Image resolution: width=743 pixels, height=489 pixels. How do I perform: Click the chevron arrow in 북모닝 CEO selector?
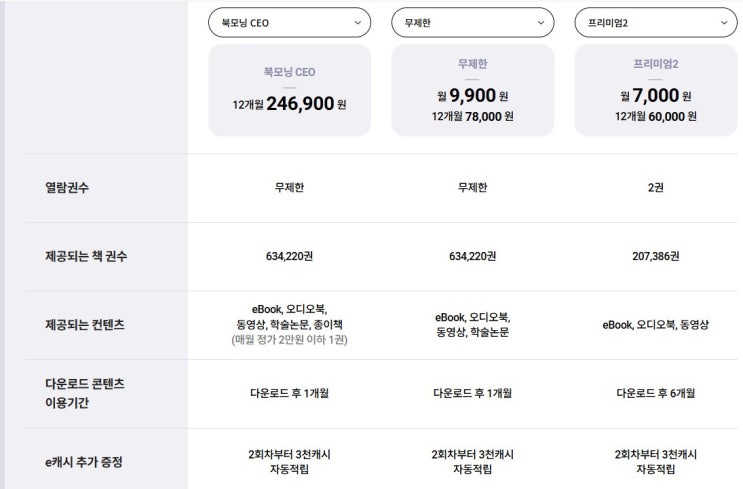(358, 22)
